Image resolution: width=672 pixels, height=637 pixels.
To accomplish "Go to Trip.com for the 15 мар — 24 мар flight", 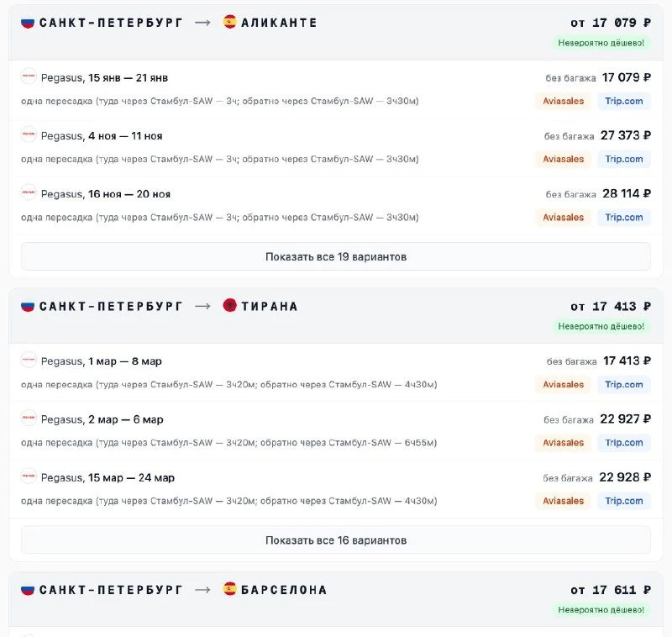I will [624, 501].
